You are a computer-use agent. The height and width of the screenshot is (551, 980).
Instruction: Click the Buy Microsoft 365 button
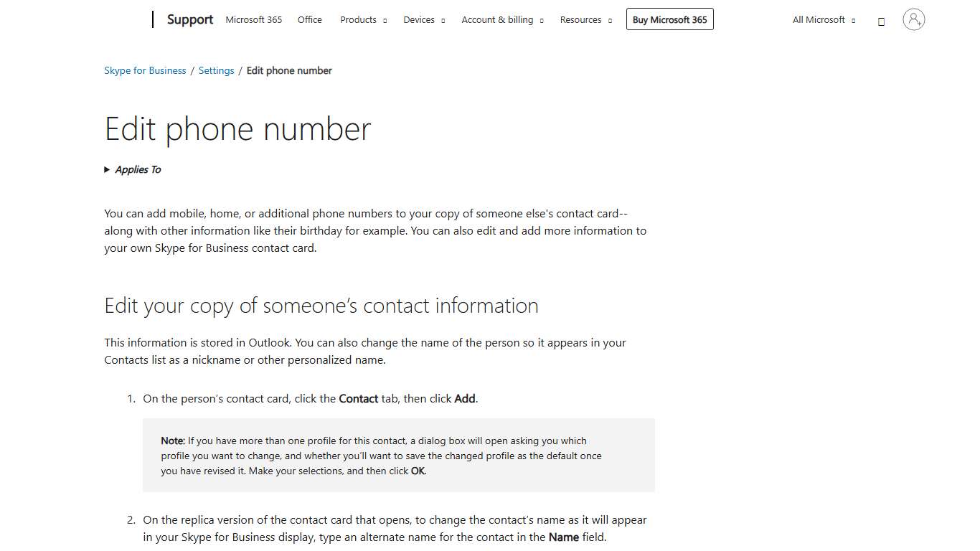669,19
